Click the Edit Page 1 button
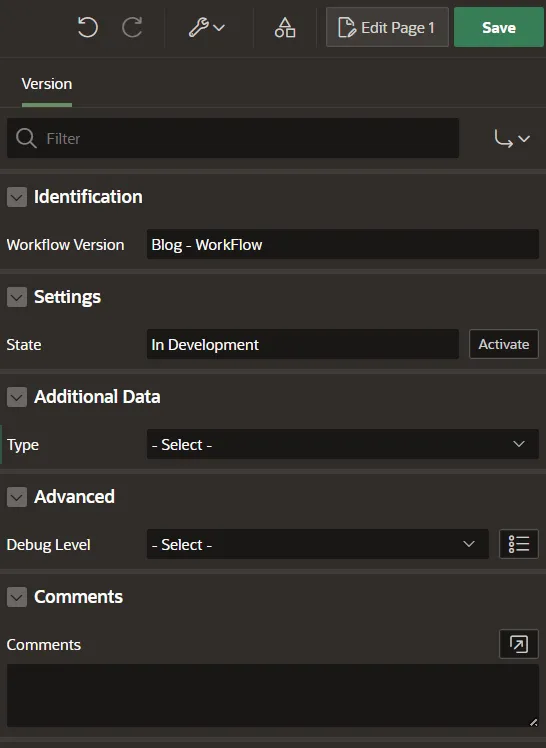This screenshot has width=546, height=748. click(x=387, y=27)
